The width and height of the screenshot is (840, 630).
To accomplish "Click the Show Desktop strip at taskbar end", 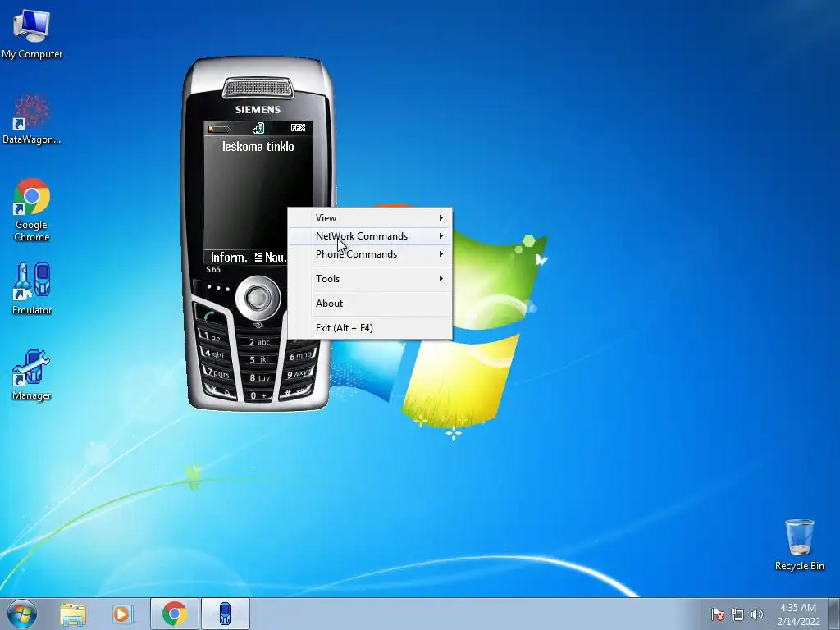I will [x=834, y=614].
